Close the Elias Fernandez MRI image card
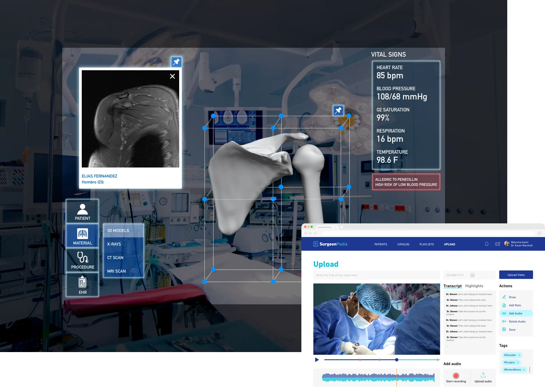The width and height of the screenshot is (545, 392). click(173, 76)
